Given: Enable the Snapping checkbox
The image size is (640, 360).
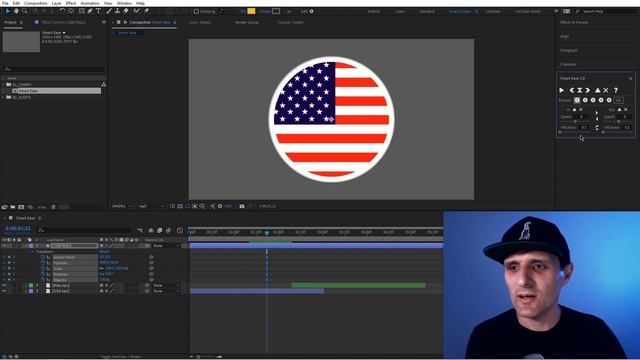Looking at the screenshot, I should pos(196,11).
